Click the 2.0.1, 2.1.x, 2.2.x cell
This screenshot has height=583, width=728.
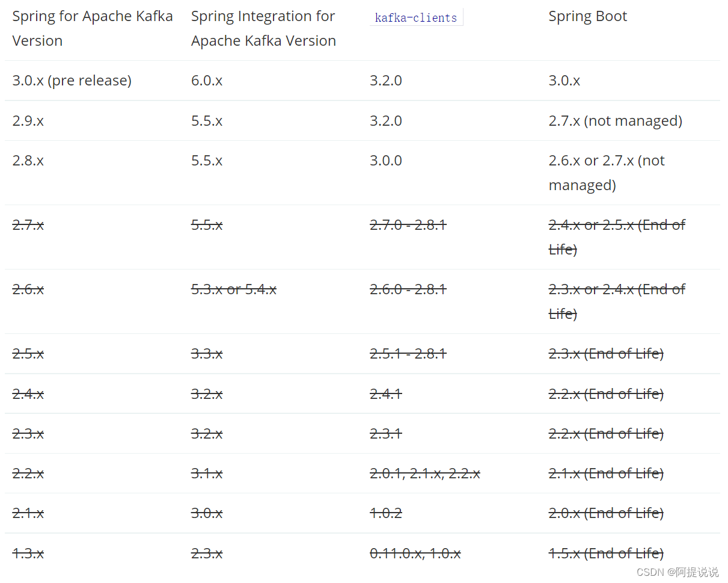tap(424, 473)
